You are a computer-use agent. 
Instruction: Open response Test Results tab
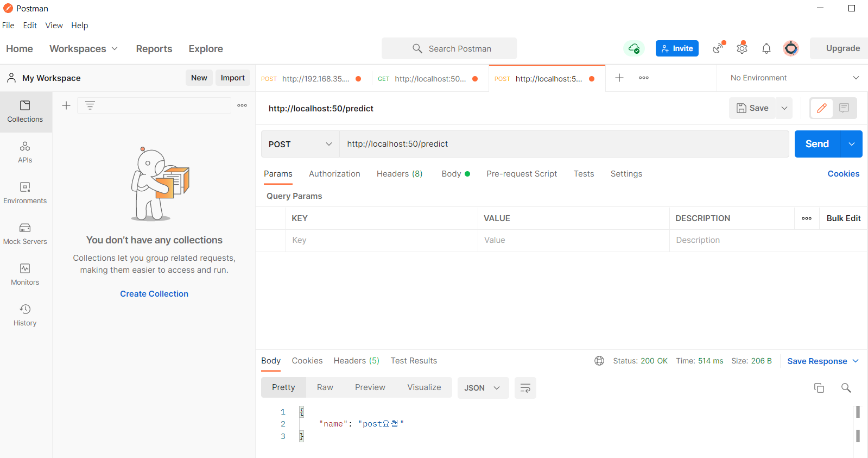414,361
